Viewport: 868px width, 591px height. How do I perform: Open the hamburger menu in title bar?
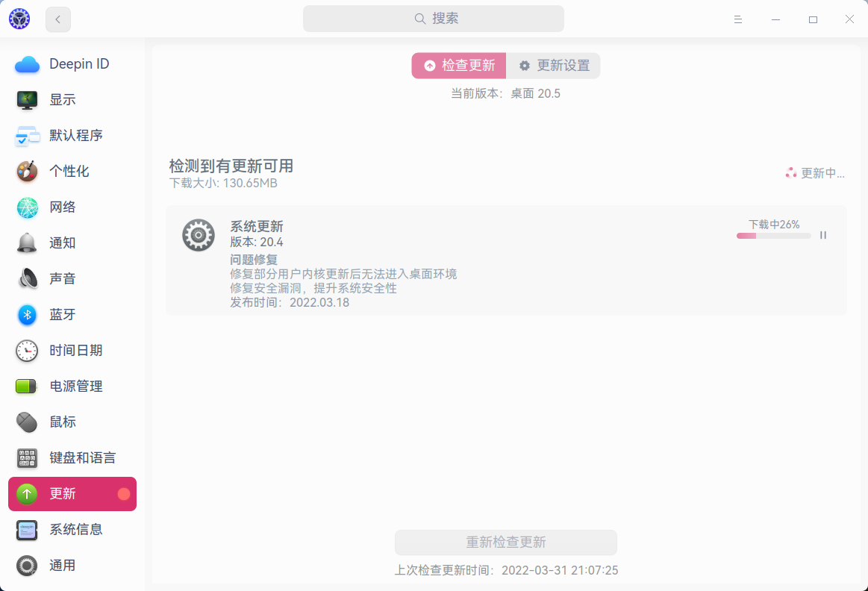737,19
